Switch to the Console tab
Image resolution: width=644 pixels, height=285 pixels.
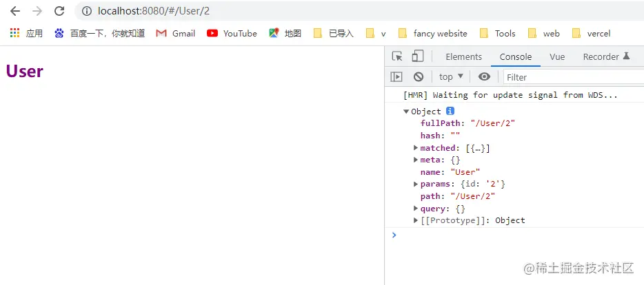pos(516,56)
